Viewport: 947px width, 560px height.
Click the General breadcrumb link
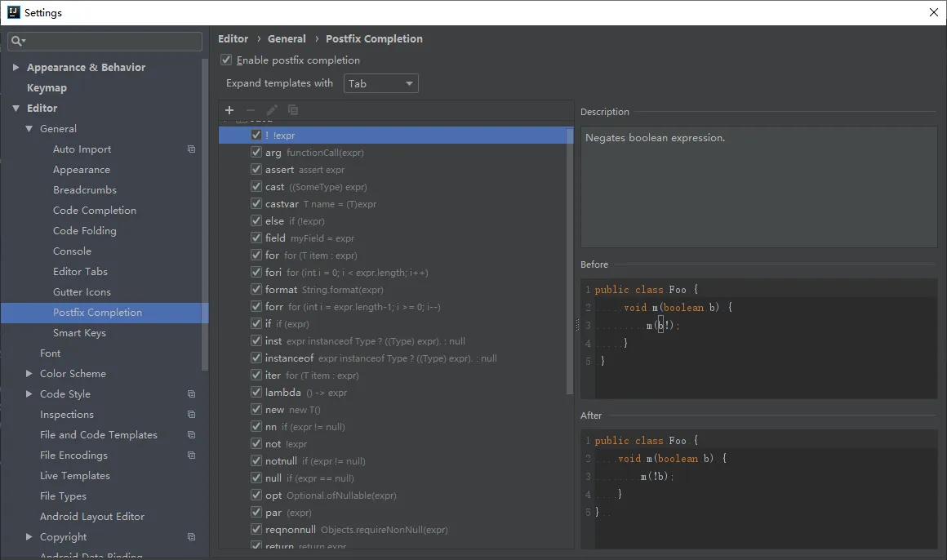click(x=287, y=38)
